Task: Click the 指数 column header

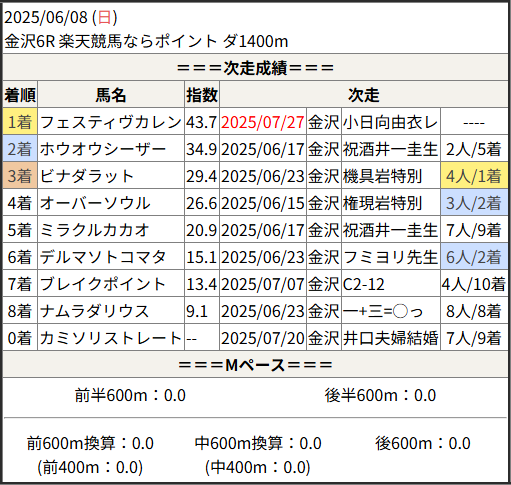Action: [202, 95]
